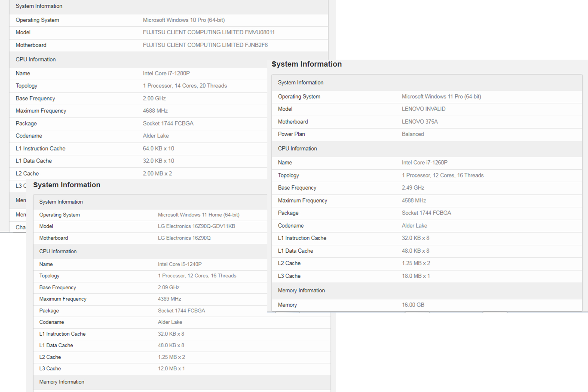Click 'CPU Information' header in the Lenovo table
The height and width of the screenshot is (392, 588).
[x=297, y=149]
